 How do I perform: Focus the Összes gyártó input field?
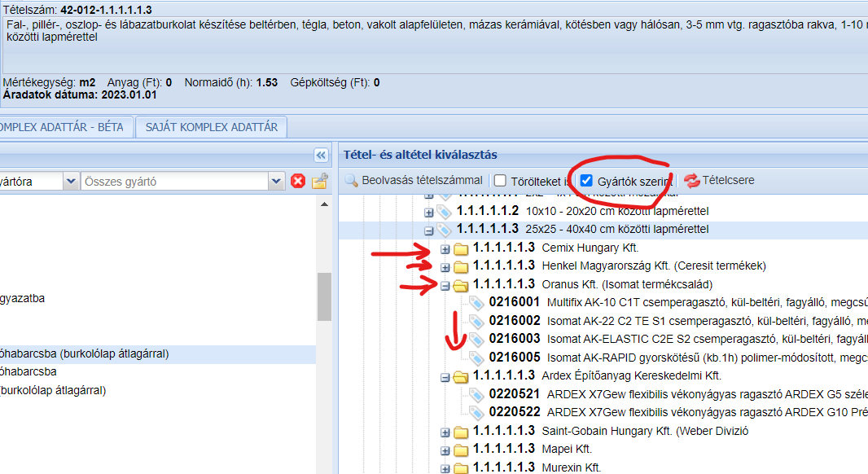(x=175, y=181)
